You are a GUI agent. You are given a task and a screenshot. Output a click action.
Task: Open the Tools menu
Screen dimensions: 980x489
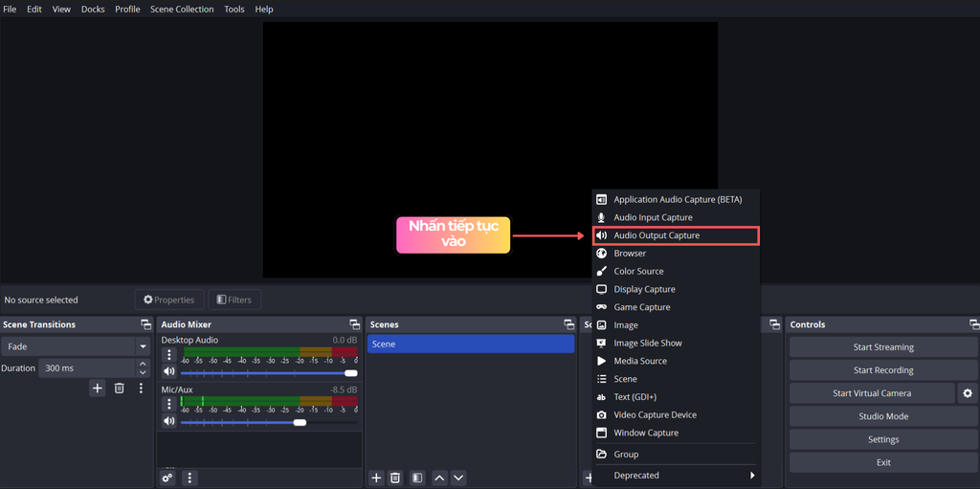[x=234, y=9]
